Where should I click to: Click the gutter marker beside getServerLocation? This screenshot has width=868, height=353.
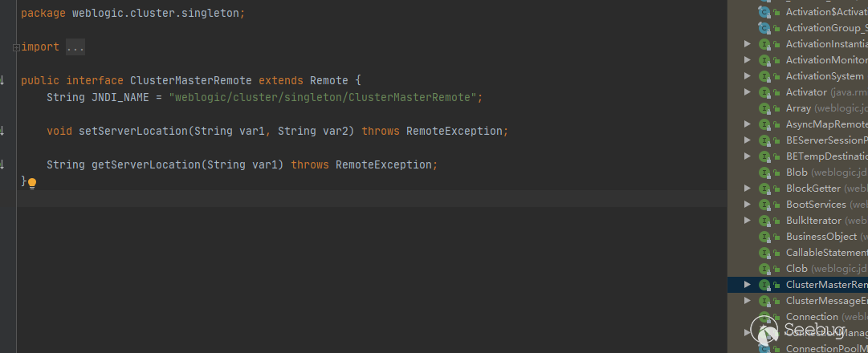coord(2,164)
